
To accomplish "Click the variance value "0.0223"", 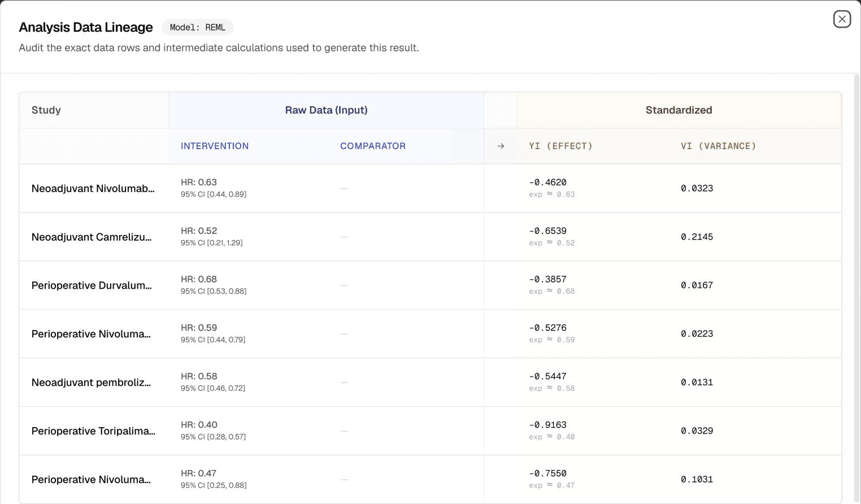I will pos(697,334).
